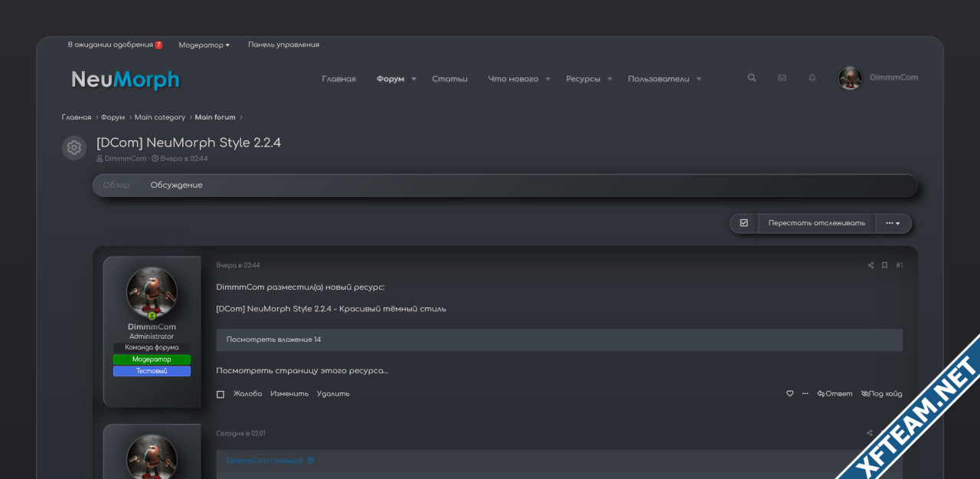Open more-options dropdown beside Перестать отслеживать

893,223
